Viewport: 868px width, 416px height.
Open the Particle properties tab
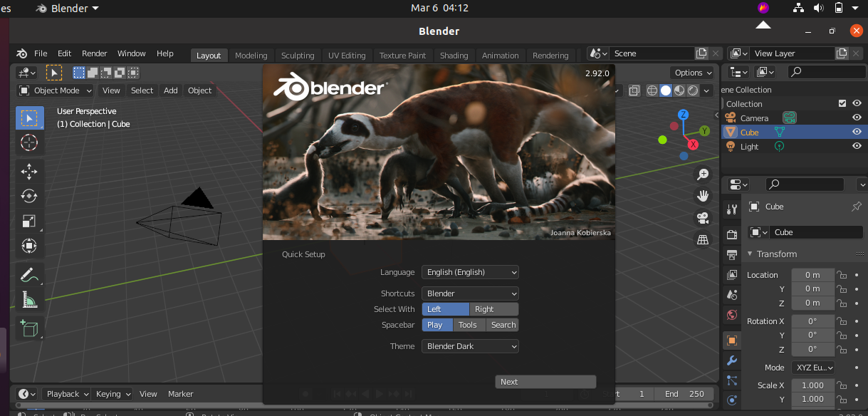point(731,380)
